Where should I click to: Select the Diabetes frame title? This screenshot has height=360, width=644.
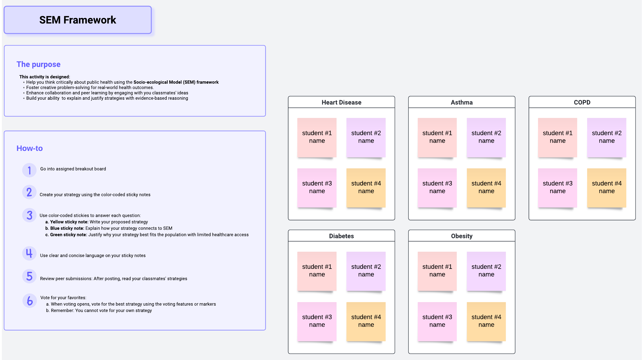point(341,236)
